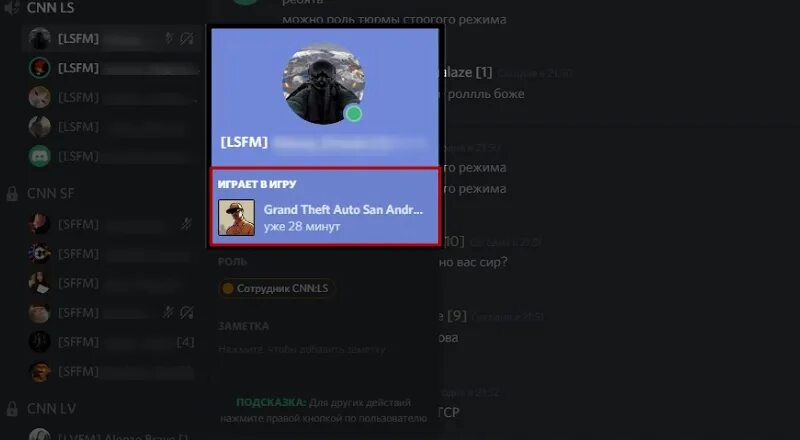Select the second LSFM user with red avatar
This screenshot has width=800, height=440.
(x=112, y=68)
